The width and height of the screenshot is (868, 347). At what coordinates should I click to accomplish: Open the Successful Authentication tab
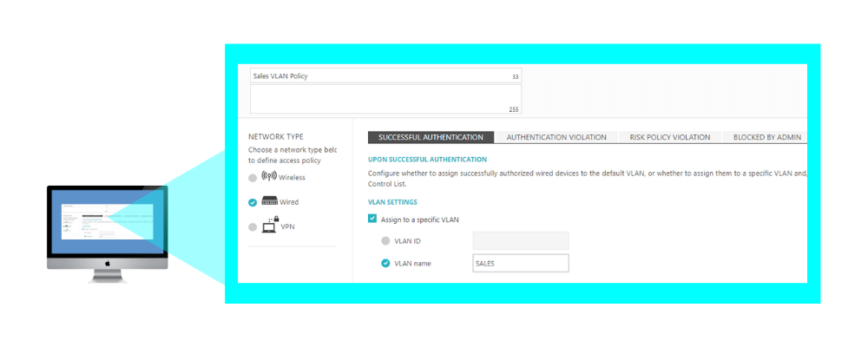tap(431, 137)
